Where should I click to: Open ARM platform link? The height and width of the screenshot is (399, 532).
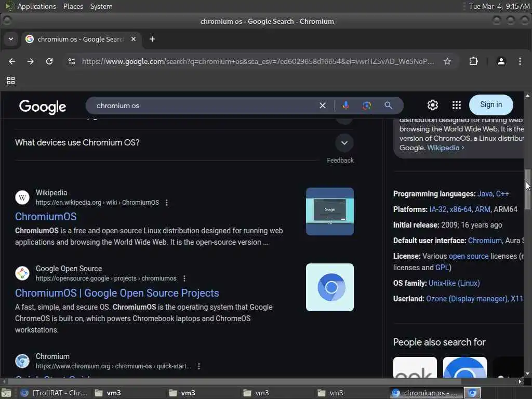tap(483, 210)
